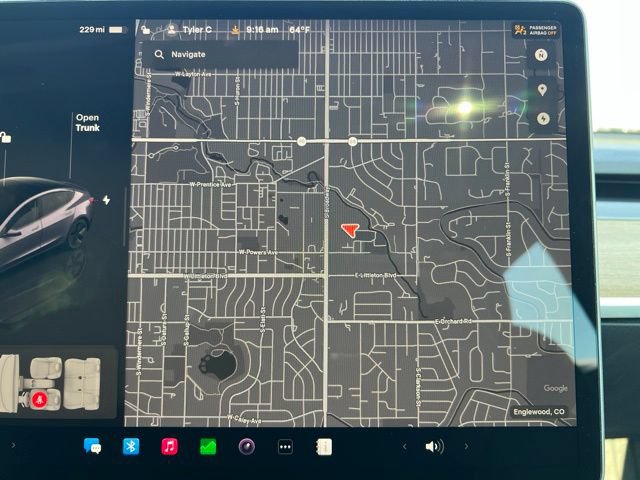Screen dimensions: 640x480
Task: Decrease volume with the left arrow
Action: tap(404, 447)
